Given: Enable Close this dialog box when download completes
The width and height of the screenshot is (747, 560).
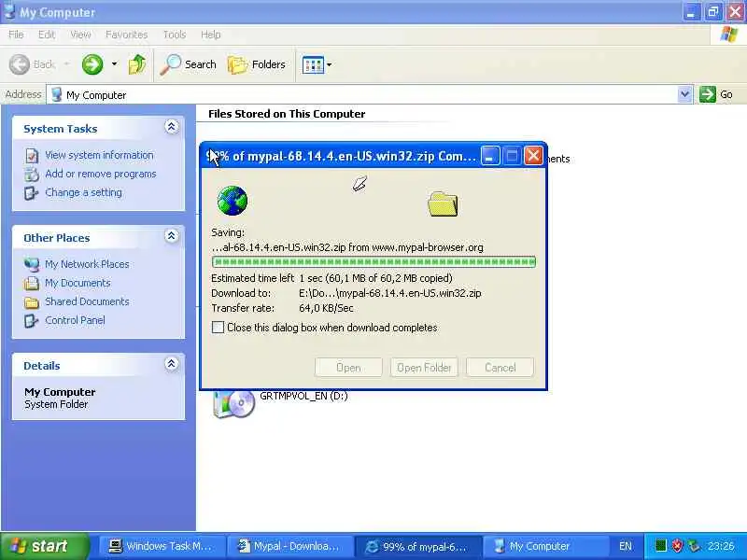Looking at the screenshot, I should (218, 328).
